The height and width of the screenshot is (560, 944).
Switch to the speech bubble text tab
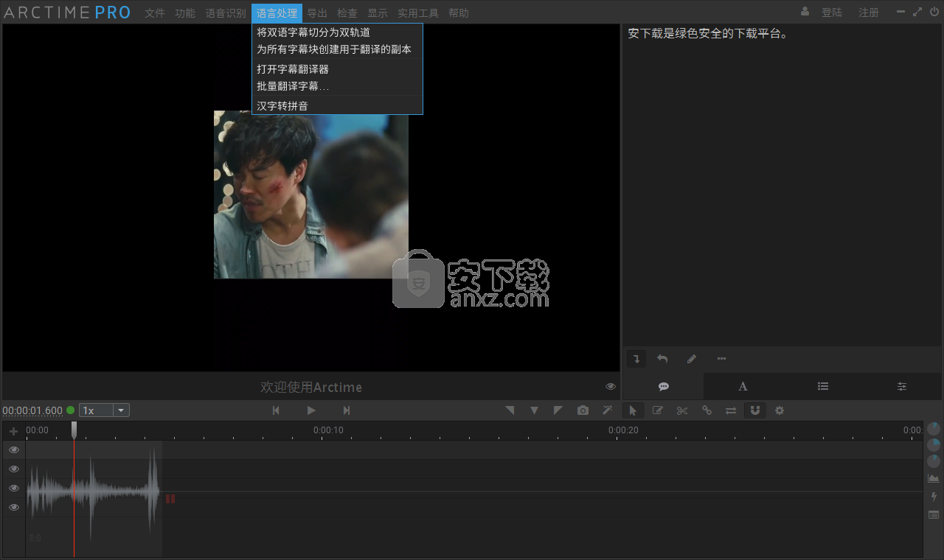tap(664, 386)
